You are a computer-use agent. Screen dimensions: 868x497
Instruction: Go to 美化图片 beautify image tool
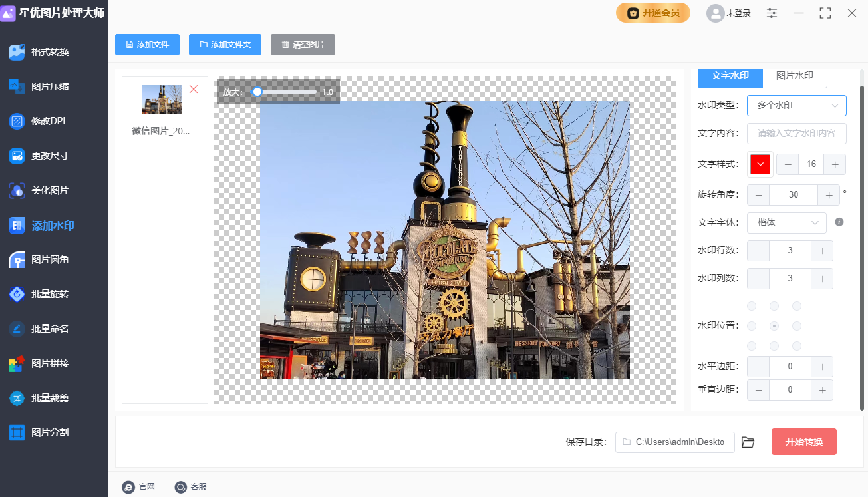(x=50, y=190)
